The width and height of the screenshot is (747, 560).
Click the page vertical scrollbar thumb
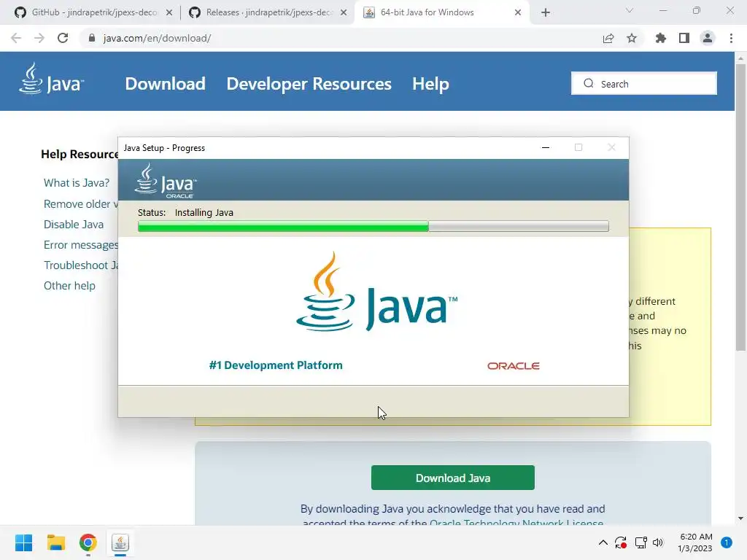click(740, 207)
